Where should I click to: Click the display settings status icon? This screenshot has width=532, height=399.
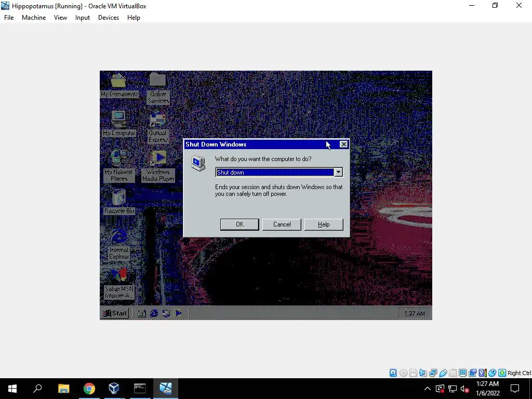(462, 373)
